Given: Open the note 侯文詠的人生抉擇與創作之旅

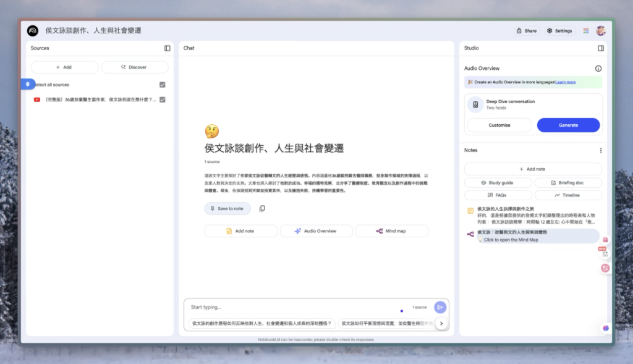Looking at the screenshot, I should (x=533, y=215).
